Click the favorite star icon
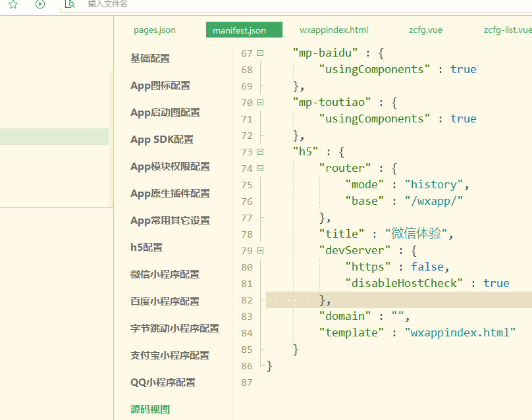Viewport: 532px width, 420px height. [13, 5]
